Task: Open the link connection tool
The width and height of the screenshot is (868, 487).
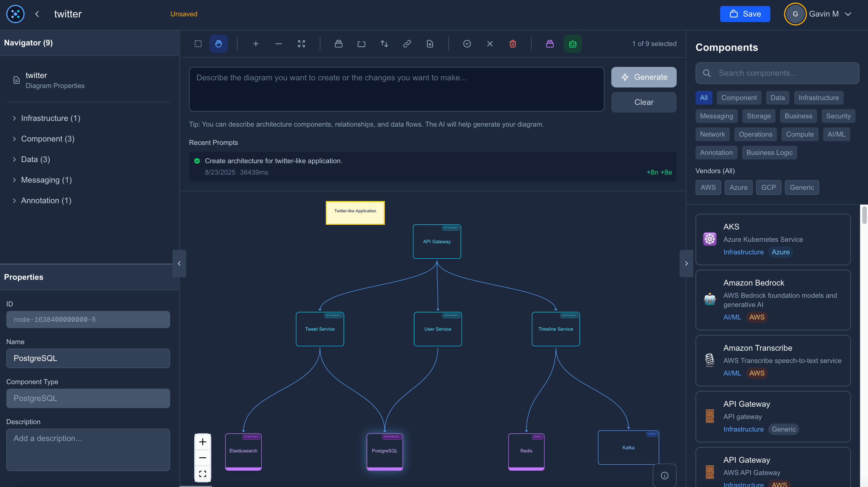Action: 407,43
